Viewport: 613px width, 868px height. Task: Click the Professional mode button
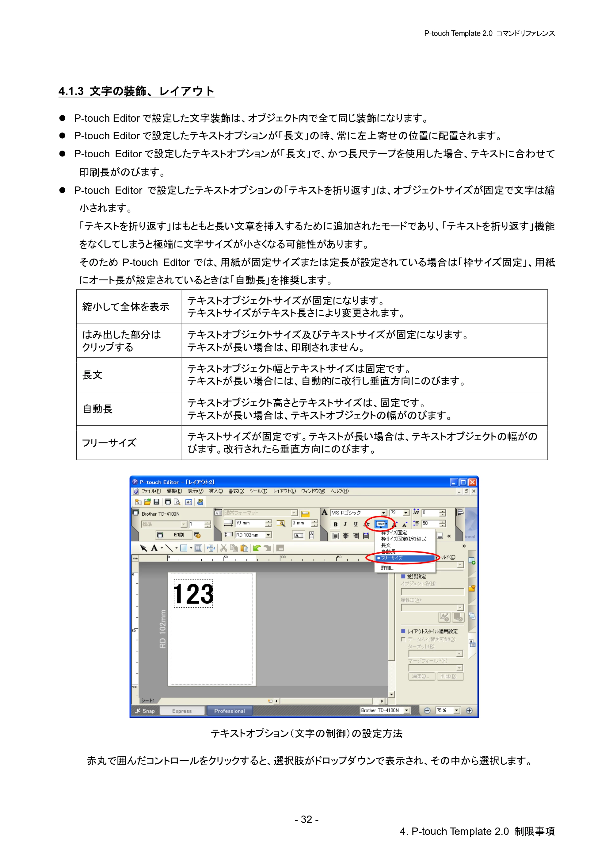pos(229,711)
